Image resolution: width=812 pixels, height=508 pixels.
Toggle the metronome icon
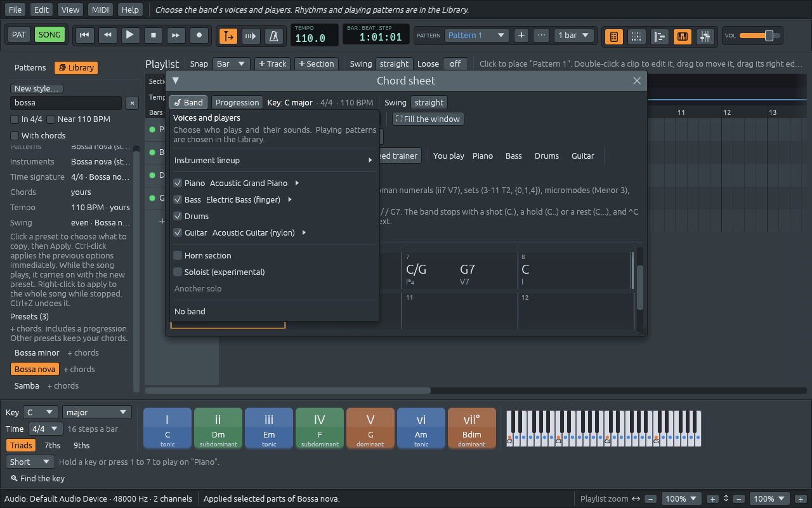click(x=274, y=36)
